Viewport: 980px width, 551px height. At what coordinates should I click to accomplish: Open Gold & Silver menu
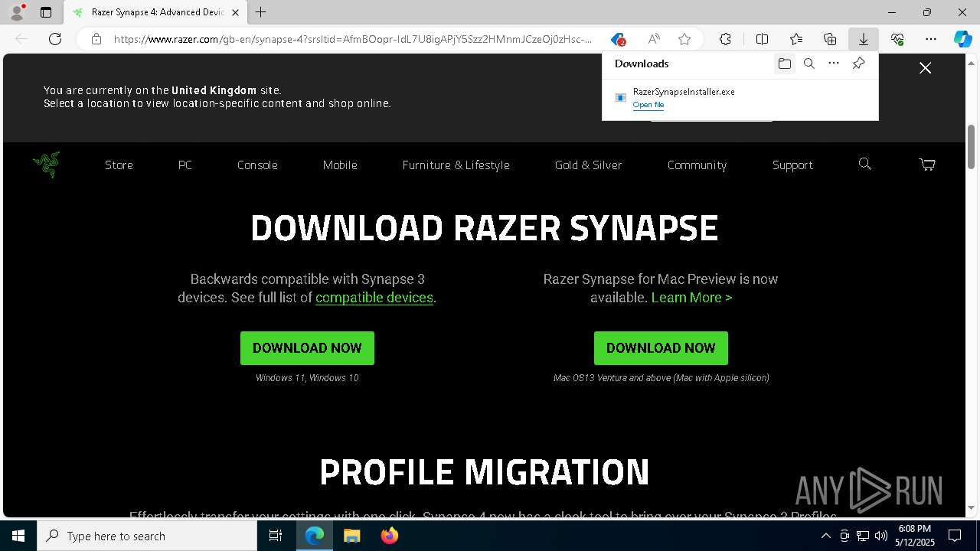click(x=588, y=165)
